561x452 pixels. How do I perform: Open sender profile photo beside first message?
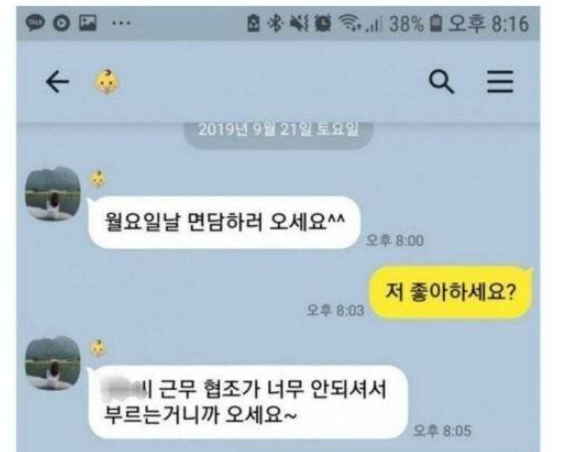(x=53, y=194)
